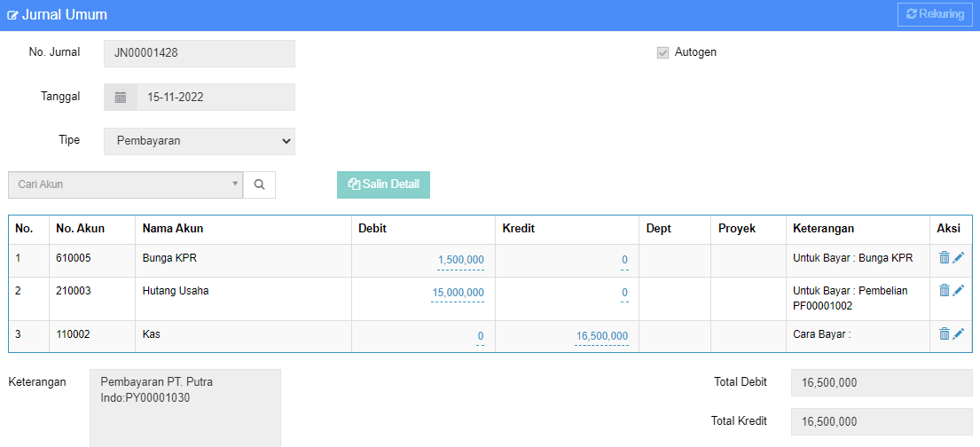
Task: Edit the Kas row
Action: pyautogui.click(x=959, y=333)
